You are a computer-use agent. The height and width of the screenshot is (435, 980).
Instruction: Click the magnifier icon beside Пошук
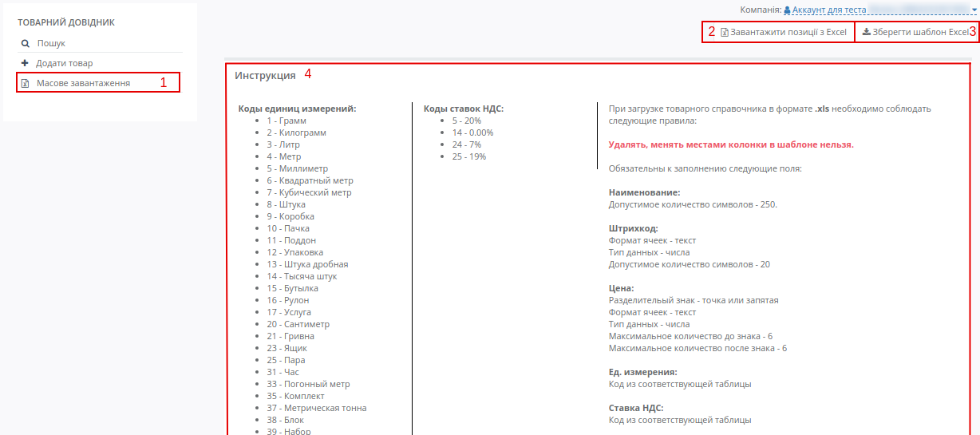pyautogui.click(x=26, y=44)
